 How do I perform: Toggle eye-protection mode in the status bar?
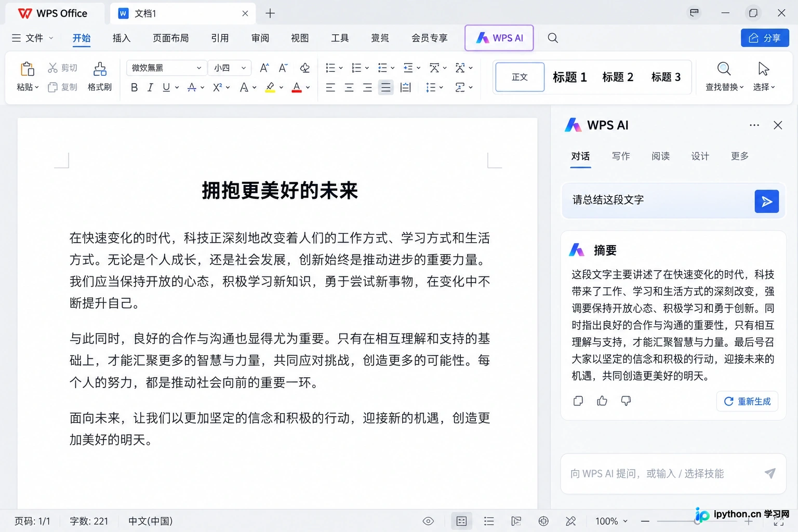click(x=428, y=521)
